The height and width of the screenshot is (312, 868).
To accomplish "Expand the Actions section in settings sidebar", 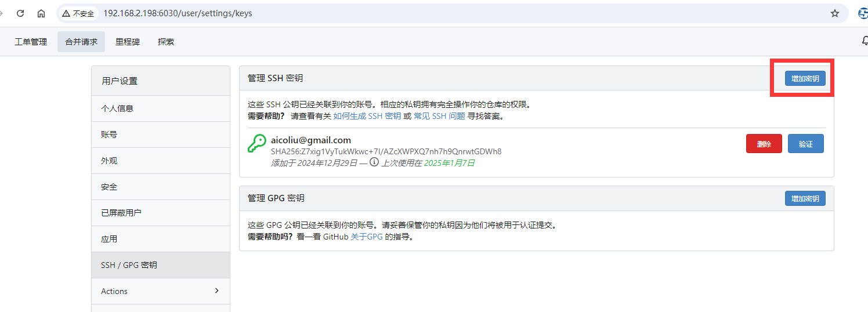I will [x=160, y=291].
